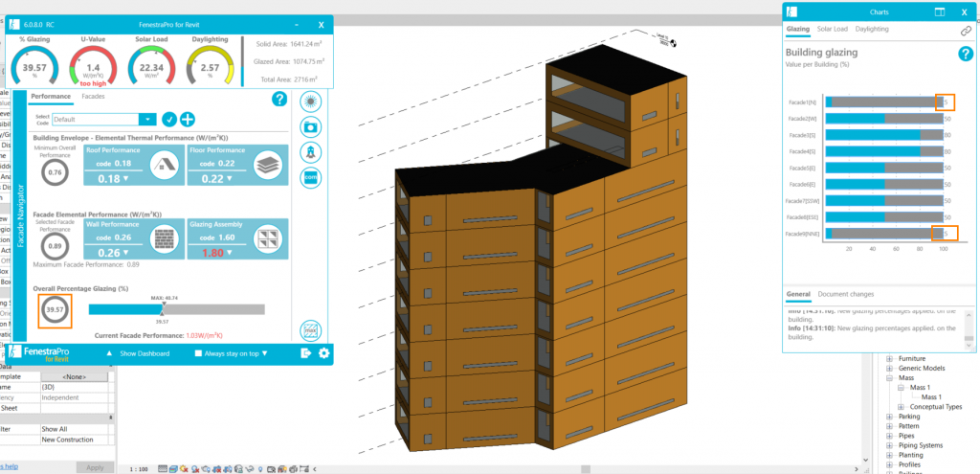Screen dimensions: 980x474
Task: Switch to the Facades tab
Action: click(x=93, y=97)
